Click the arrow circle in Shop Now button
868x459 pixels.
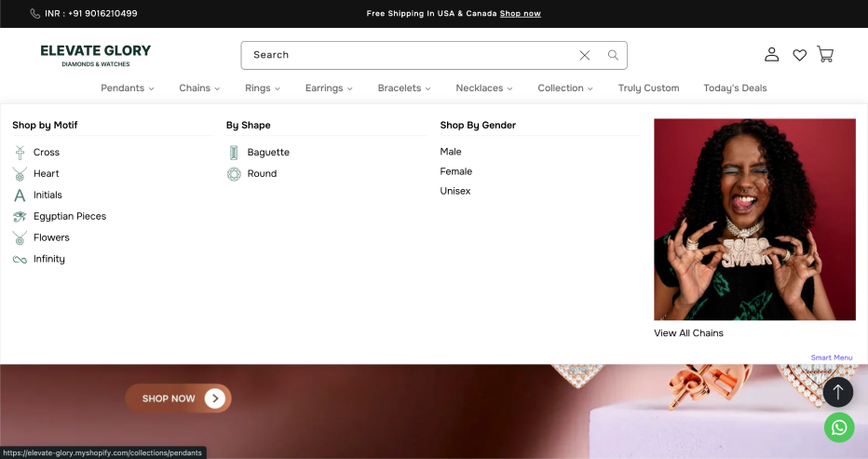(215, 398)
